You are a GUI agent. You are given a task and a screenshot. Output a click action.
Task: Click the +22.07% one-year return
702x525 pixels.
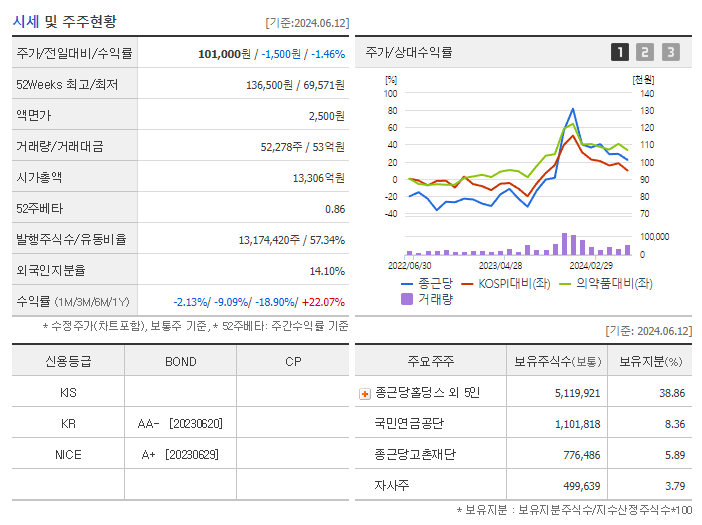click(323, 302)
